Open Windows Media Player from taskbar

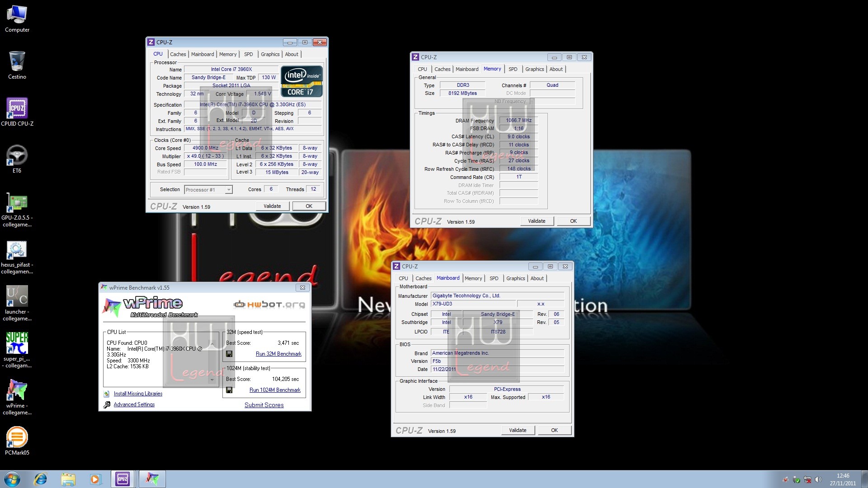pyautogui.click(x=95, y=479)
